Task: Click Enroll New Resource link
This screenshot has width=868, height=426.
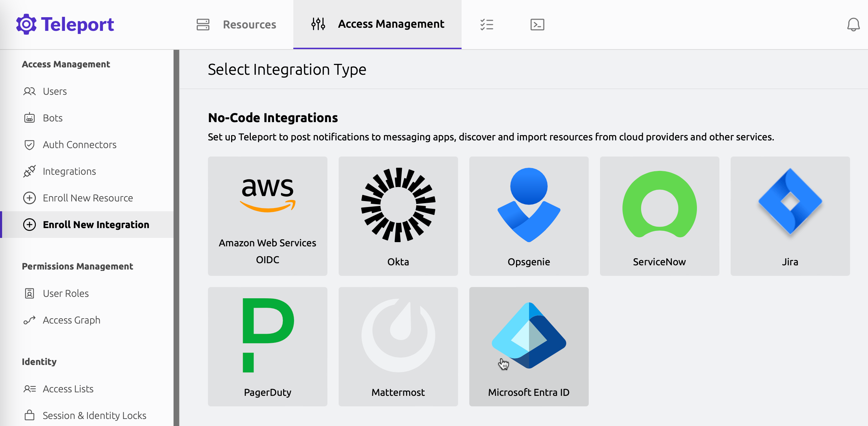Action: [88, 198]
